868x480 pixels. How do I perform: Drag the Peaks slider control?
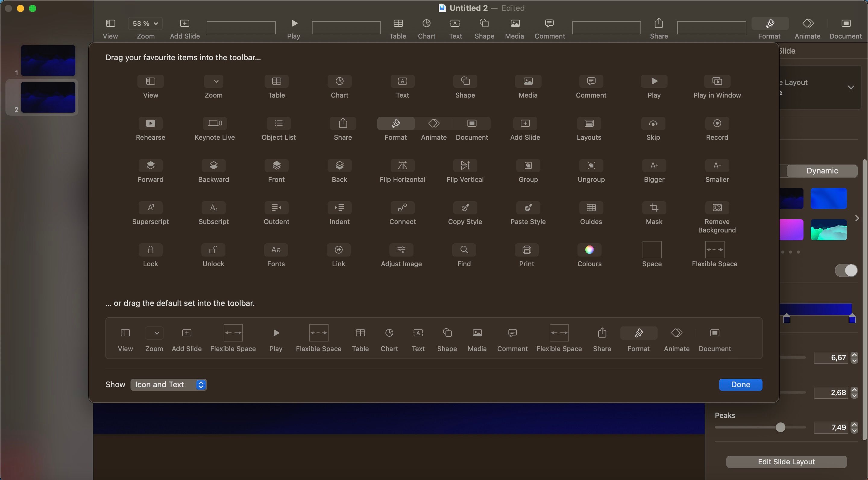[780, 427]
